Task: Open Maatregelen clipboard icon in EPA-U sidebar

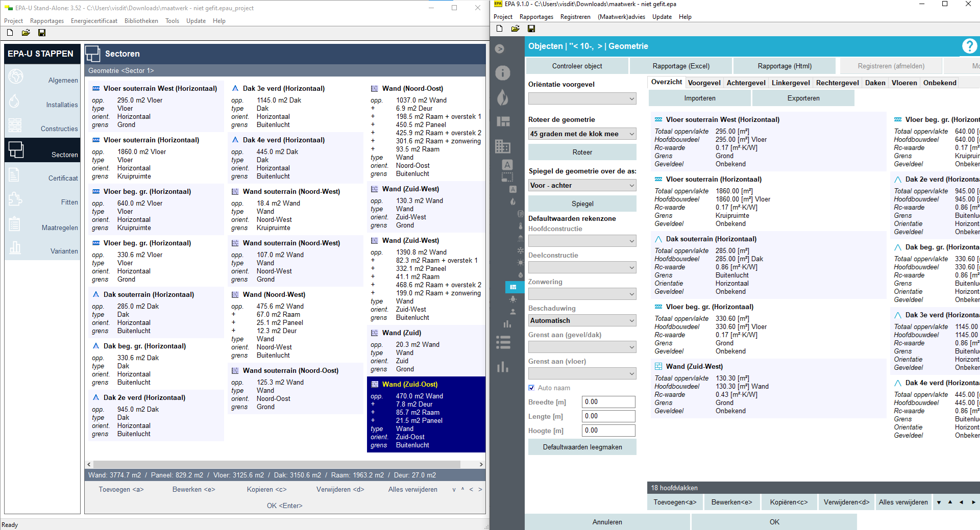Action: (x=14, y=223)
